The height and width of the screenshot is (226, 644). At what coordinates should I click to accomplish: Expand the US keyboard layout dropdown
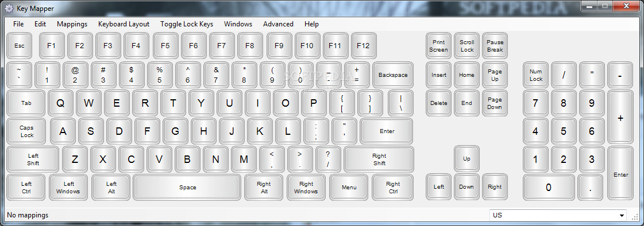point(622,215)
